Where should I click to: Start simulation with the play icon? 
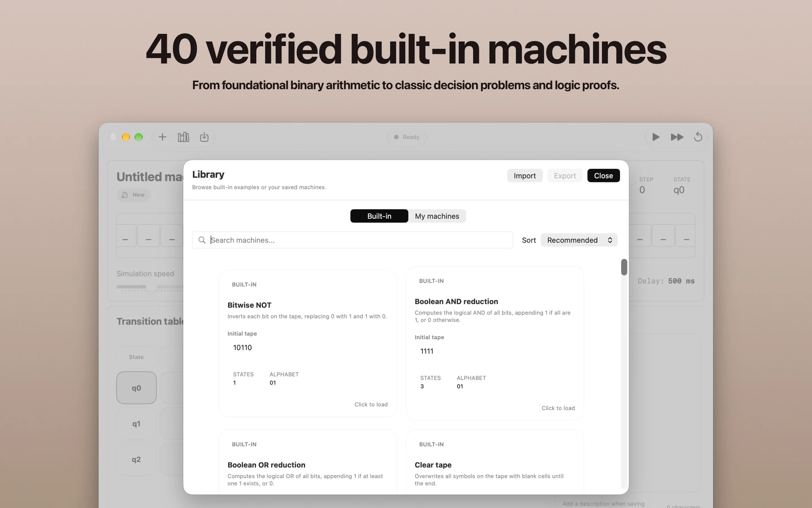[656, 137]
